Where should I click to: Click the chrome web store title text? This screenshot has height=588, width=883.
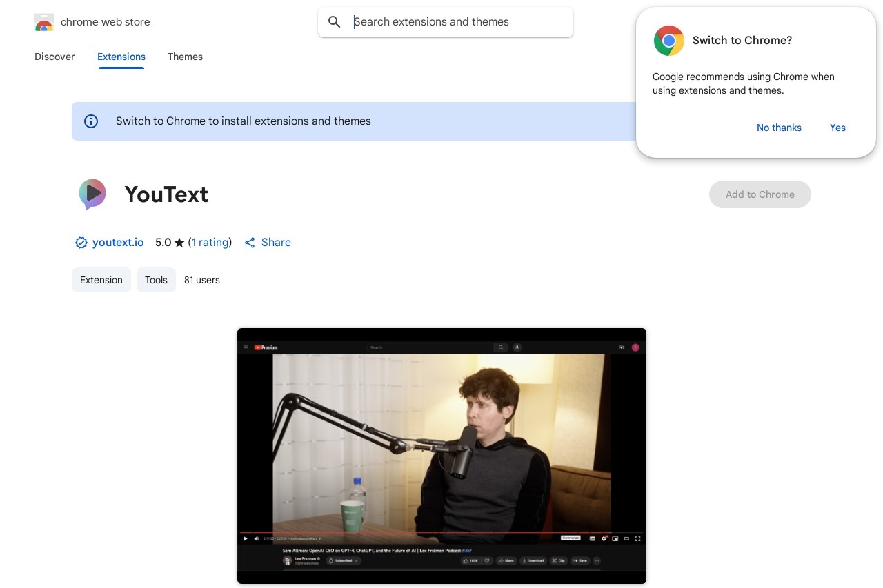106,22
